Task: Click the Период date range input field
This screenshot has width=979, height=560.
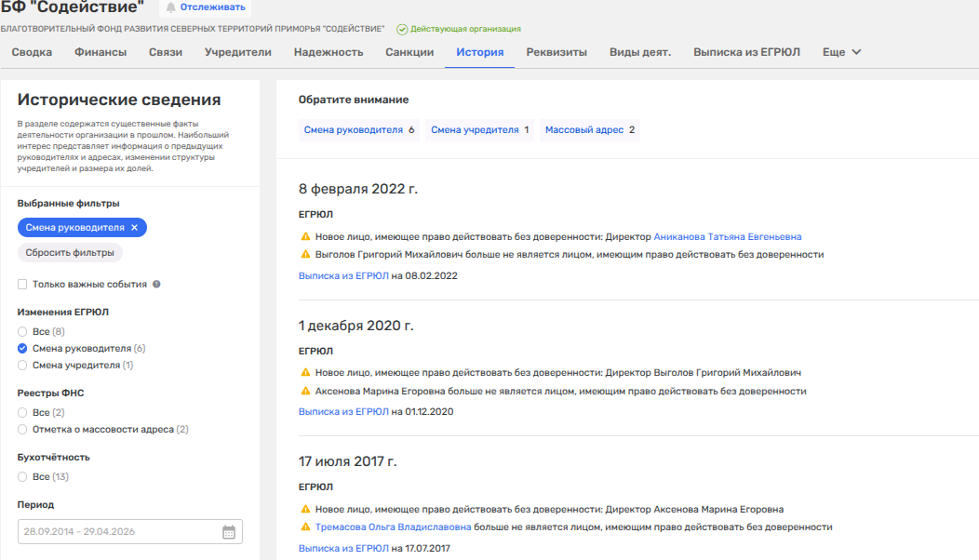Action: 116,532
